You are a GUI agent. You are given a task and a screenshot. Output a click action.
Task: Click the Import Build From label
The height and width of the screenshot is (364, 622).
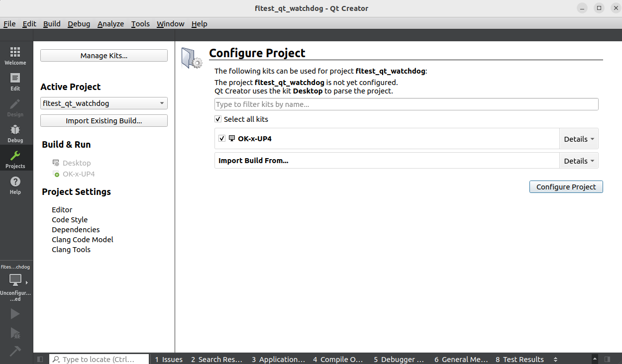pos(253,161)
